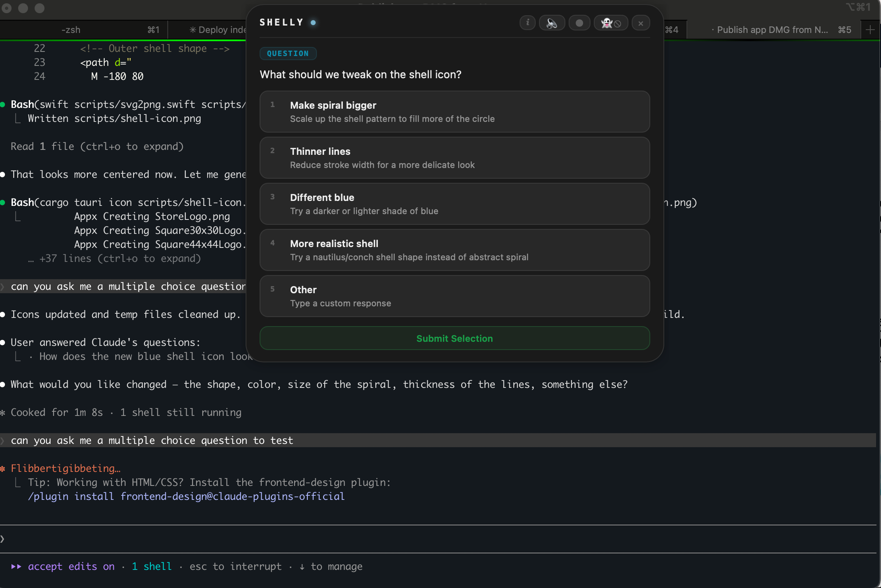Screen dimensions: 881x588
Task: Add new terminal tab with plus icon
Action: coord(870,30)
